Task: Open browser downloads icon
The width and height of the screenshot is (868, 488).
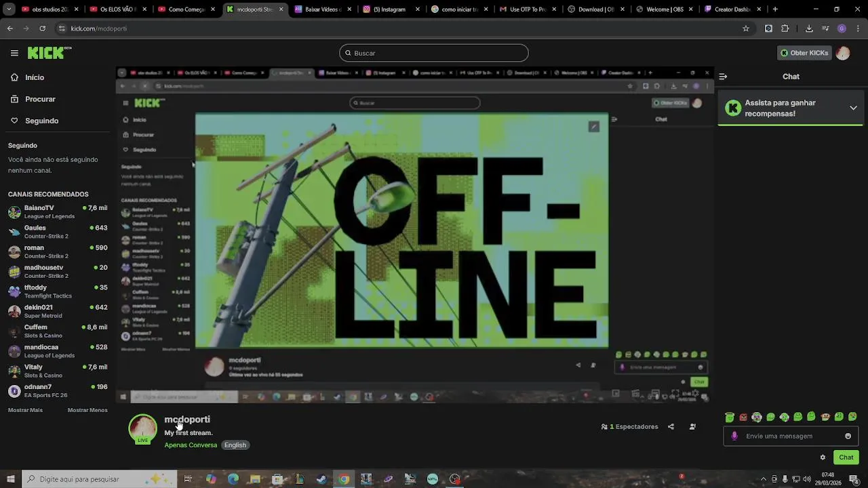Action: click(x=809, y=28)
